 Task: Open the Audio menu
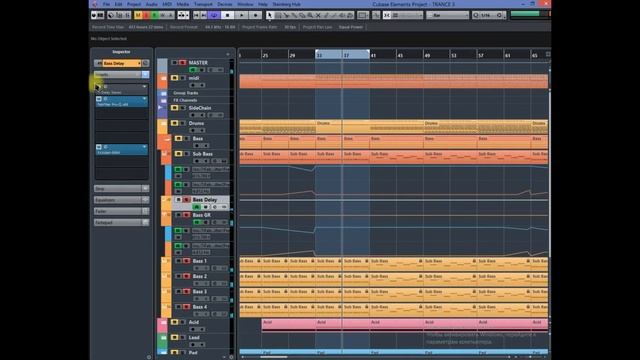pyautogui.click(x=152, y=4)
